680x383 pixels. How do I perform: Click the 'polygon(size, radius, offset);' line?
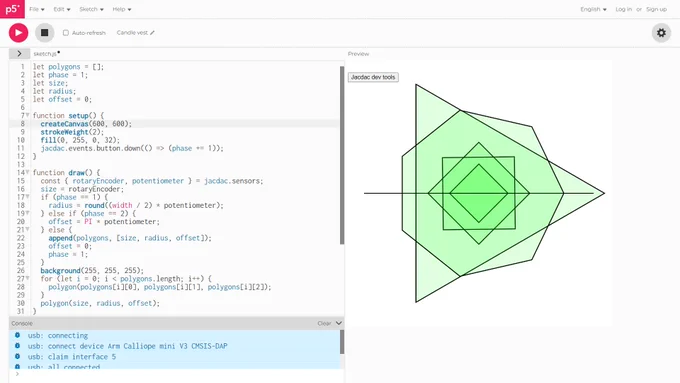point(100,303)
